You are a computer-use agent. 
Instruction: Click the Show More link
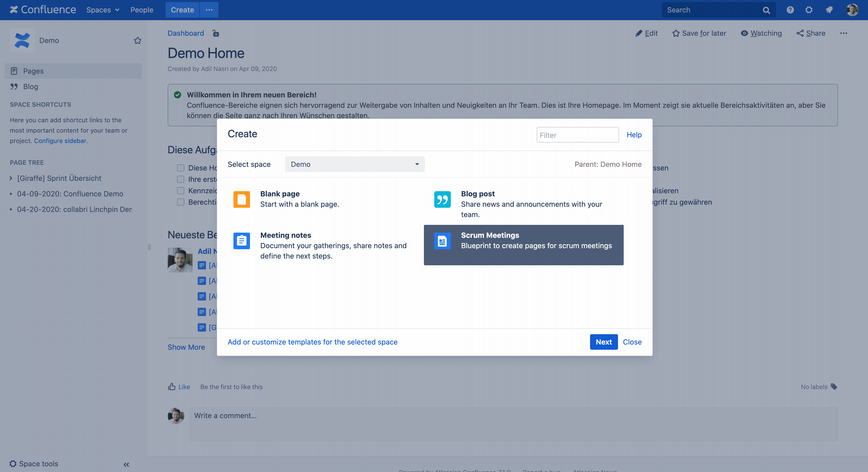pyautogui.click(x=186, y=347)
